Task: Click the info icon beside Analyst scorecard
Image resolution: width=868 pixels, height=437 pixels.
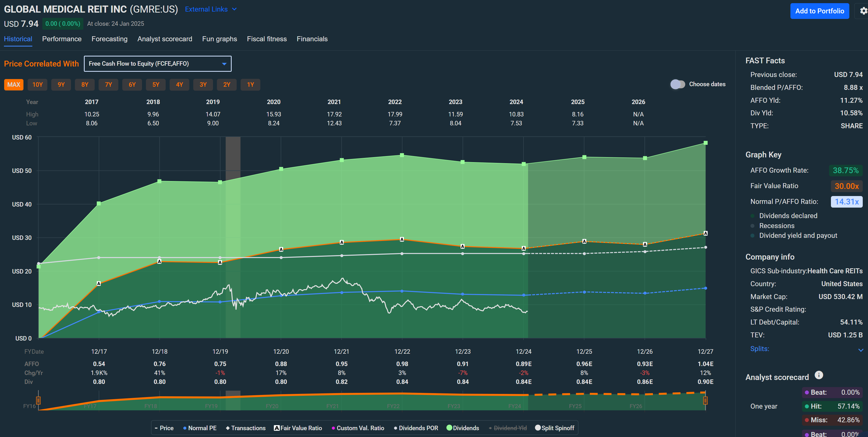Action: [x=819, y=375]
